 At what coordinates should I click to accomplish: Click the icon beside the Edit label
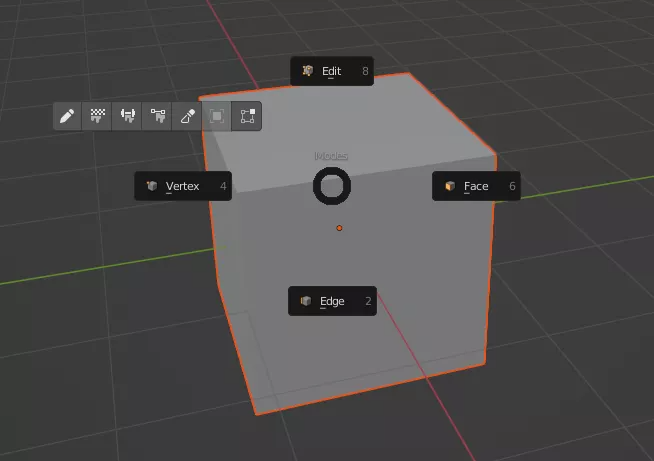[x=308, y=71]
